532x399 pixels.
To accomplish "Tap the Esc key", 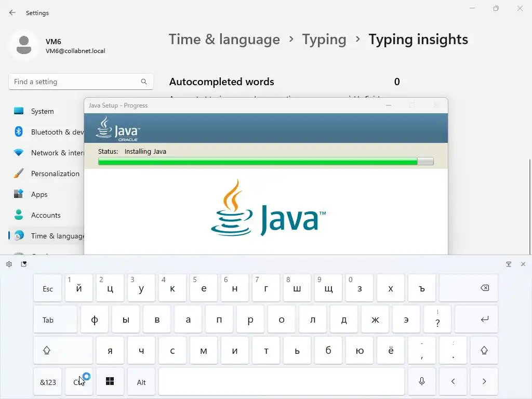I will click(x=47, y=288).
